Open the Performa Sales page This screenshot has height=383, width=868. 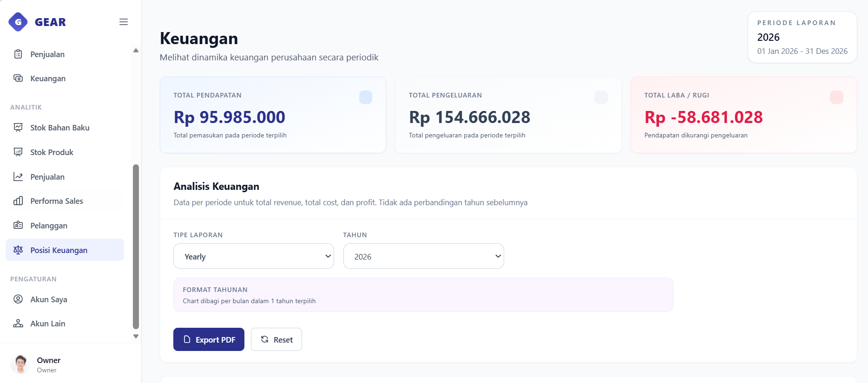click(65, 201)
